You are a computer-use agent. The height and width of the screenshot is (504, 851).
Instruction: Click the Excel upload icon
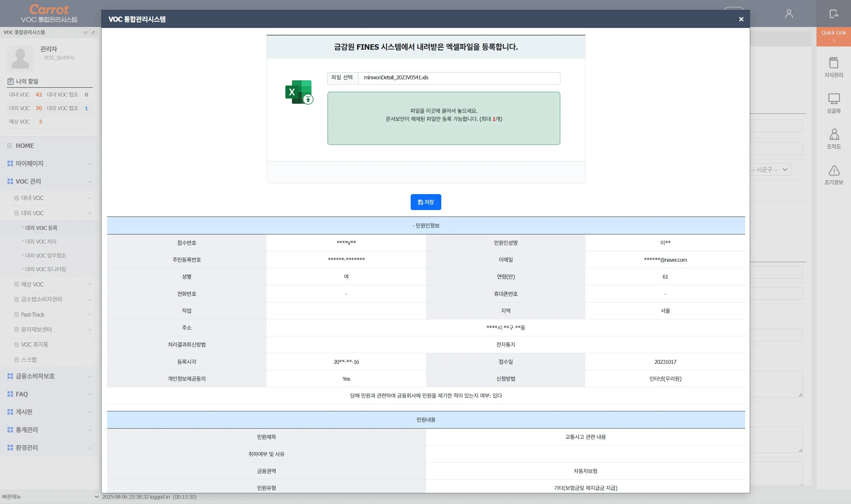tap(299, 92)
